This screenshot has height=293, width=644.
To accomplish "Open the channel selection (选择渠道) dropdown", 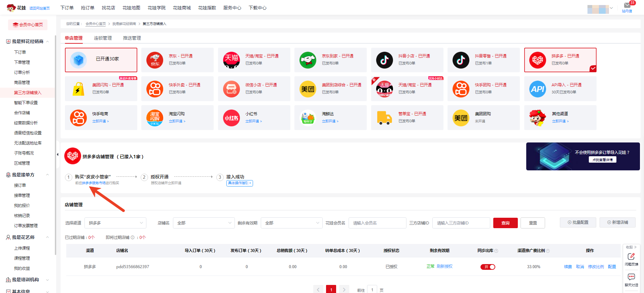I will pyautogui.click(x=115, y=223).
